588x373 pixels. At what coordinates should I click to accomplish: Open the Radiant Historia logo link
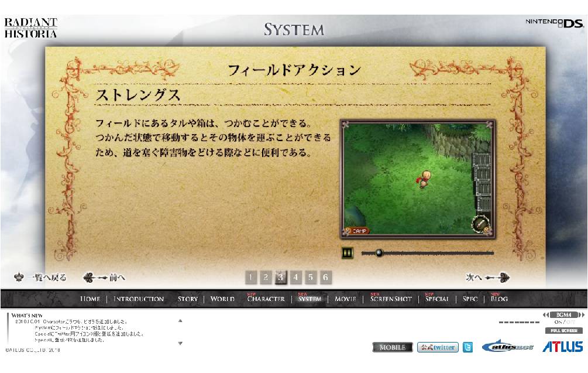click(x=31, y=28)
